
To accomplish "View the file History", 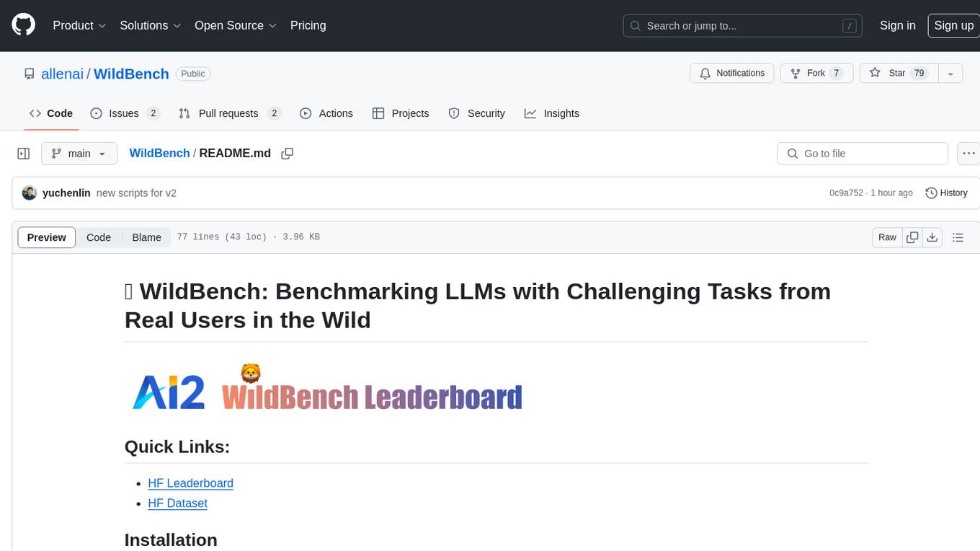I will click(946, 193).
